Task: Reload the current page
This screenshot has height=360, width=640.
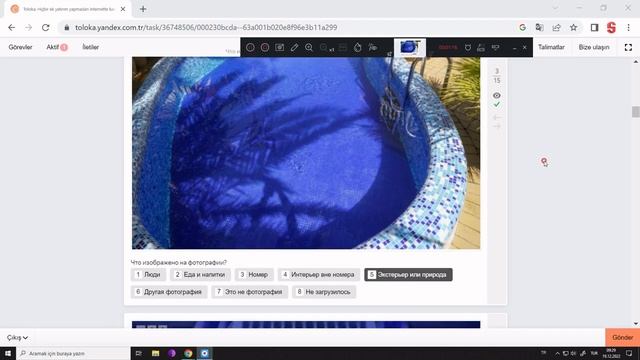Action: click(x=45, y=27)
